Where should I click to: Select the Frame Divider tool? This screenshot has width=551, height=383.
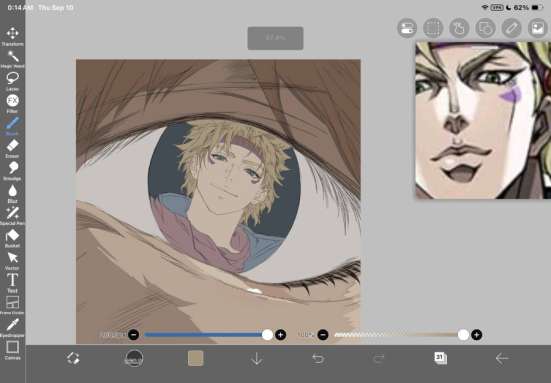click(x=12, y=305)
